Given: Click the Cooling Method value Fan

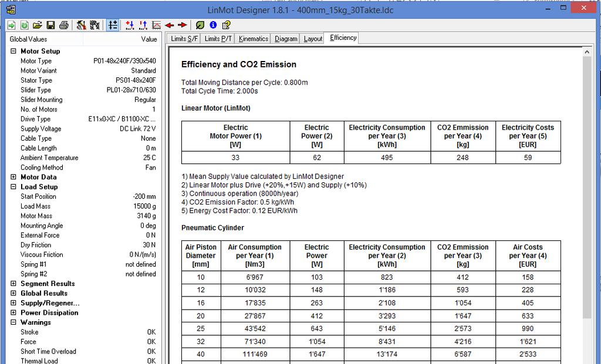Looking at the screenshot, I should coord(151,167).
